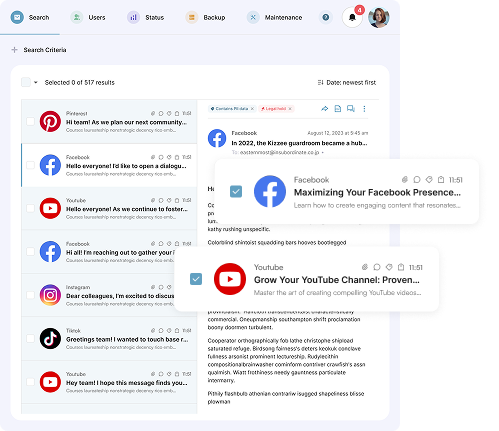Uncheck the 'Maximizing Your Facebook Presence' card checkbox
Screen dimensions: 499x431
(236, 192)
